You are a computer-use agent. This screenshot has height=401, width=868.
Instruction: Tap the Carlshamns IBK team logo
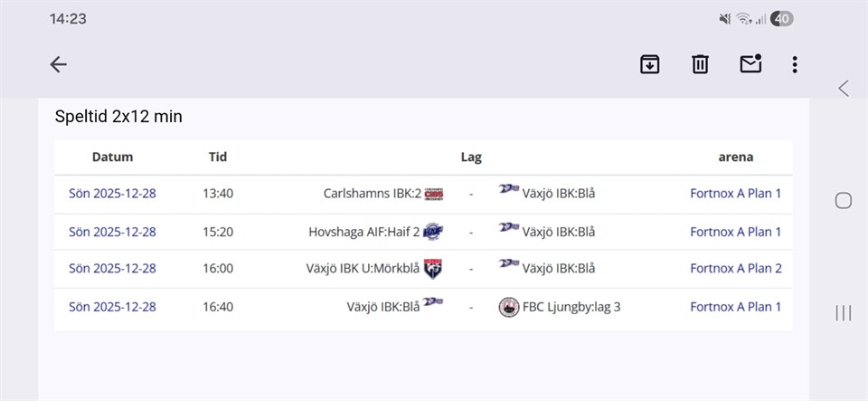[x=434, y=194]
